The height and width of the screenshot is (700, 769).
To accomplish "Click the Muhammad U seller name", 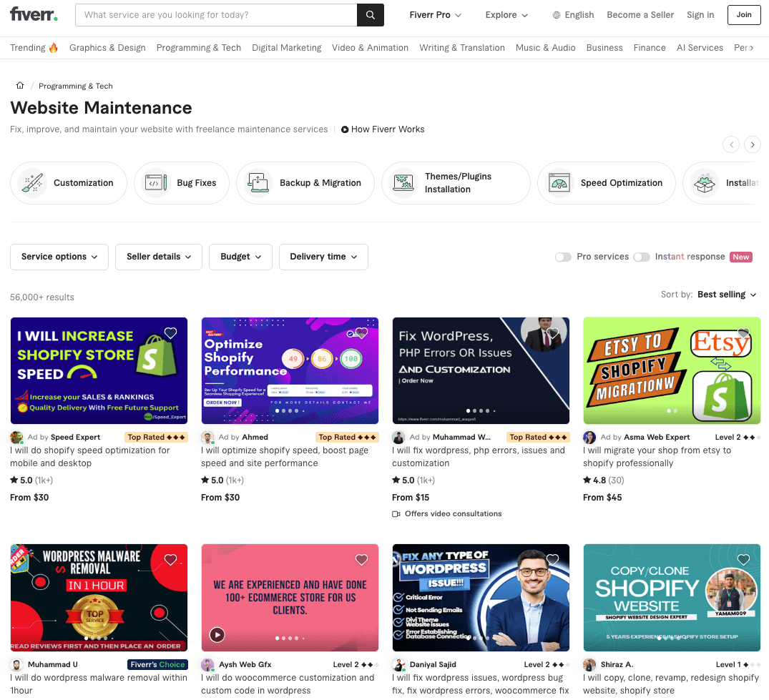I will [x=52, y=664].
